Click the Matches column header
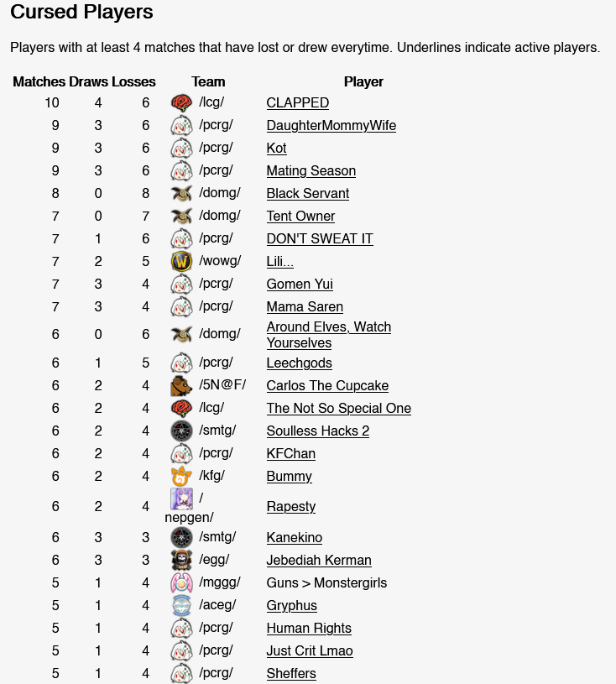This screenshot has width=616, height=684. click(x=39, y=81)
